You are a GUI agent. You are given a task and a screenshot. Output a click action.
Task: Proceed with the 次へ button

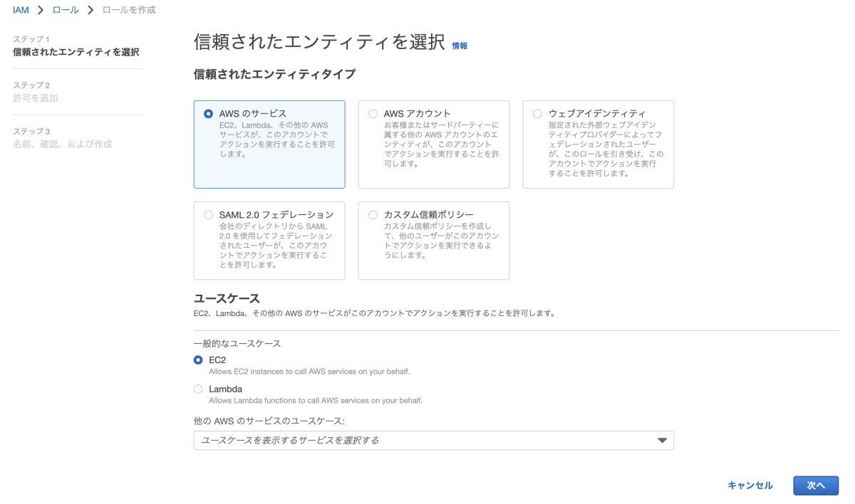tap(816, 485)
